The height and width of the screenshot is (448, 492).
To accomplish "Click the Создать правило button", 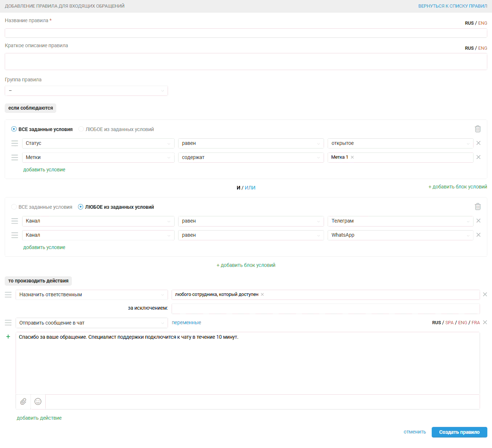I will (459, 432).
